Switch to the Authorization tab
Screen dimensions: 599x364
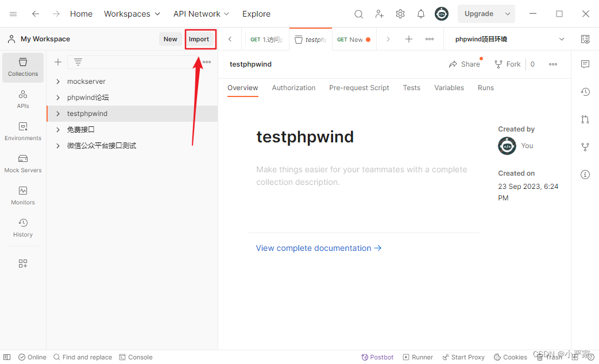point(293,88)
